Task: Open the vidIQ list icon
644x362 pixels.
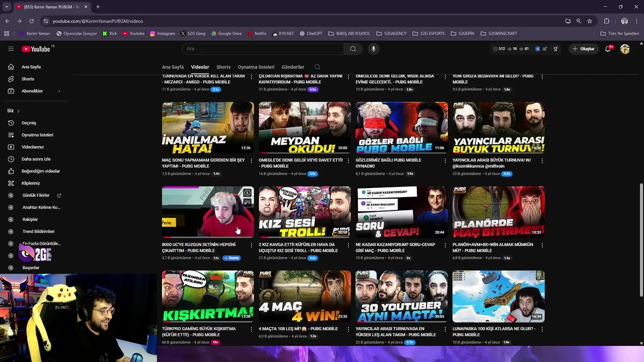Action: 545,49
